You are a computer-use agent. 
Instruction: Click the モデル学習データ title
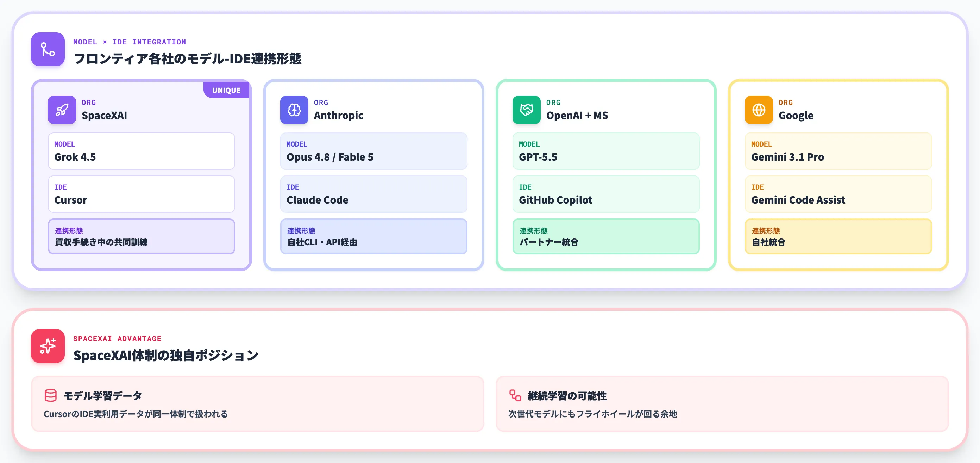[x=103, y=396]
